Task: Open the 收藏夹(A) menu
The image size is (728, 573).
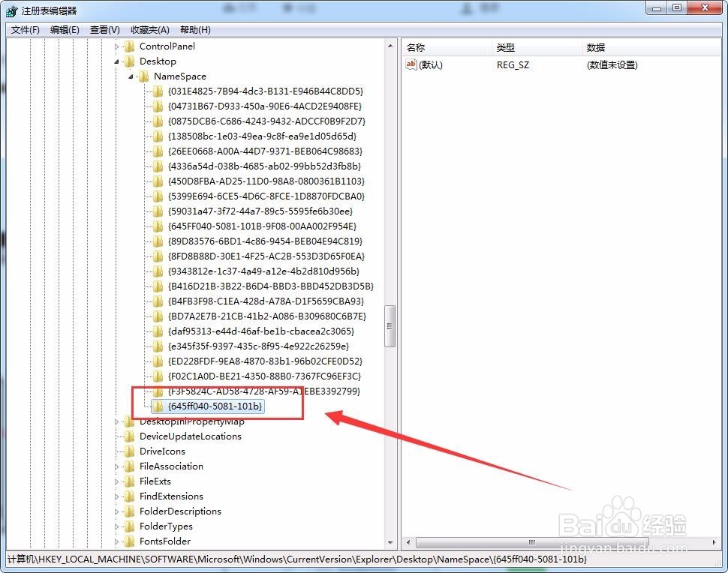Action: pyautogui.click(x=150, y=30)
